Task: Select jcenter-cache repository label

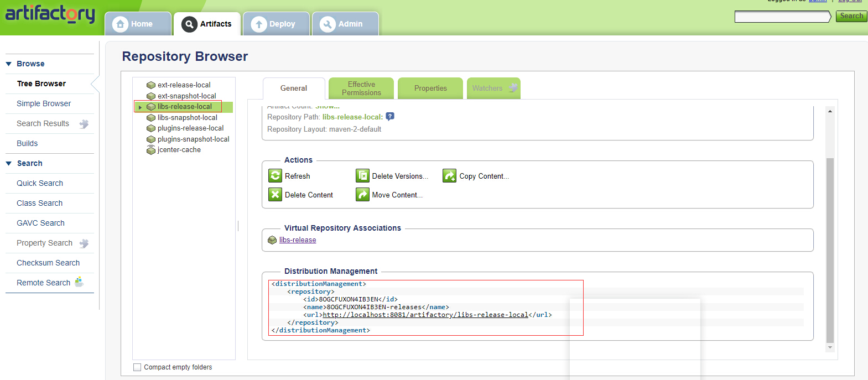Action: click(x=179, y=150)
